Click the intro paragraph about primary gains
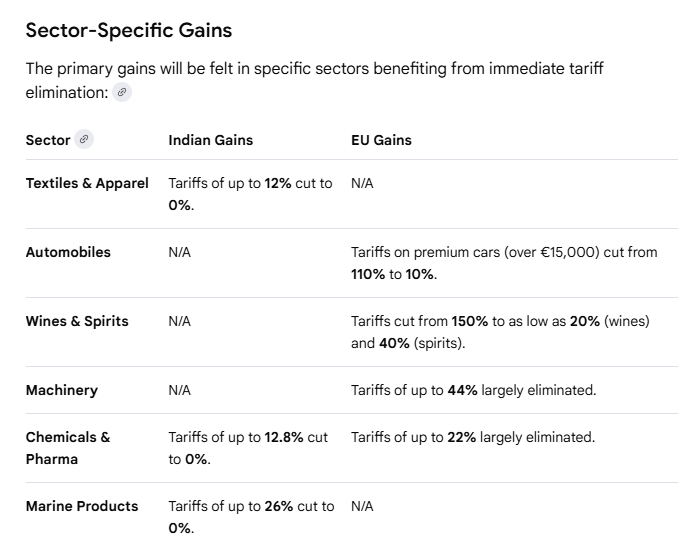Viewport: 691px width, 554px height. coord(314,79)
